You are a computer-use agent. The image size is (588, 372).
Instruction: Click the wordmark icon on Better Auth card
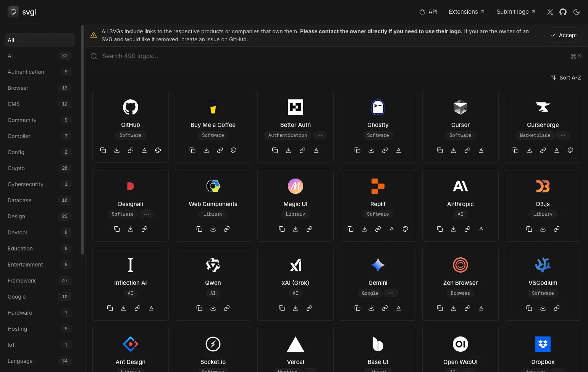coord(316,150)
